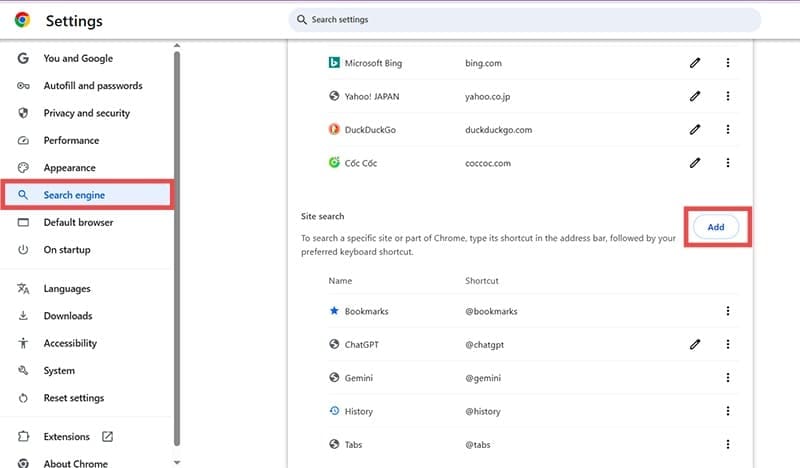The width and height of the screenshot is (800, 468).
Task: Click the duckduckgo.com shortcut text
Action: pyautogui.click(x=498, y=130)
